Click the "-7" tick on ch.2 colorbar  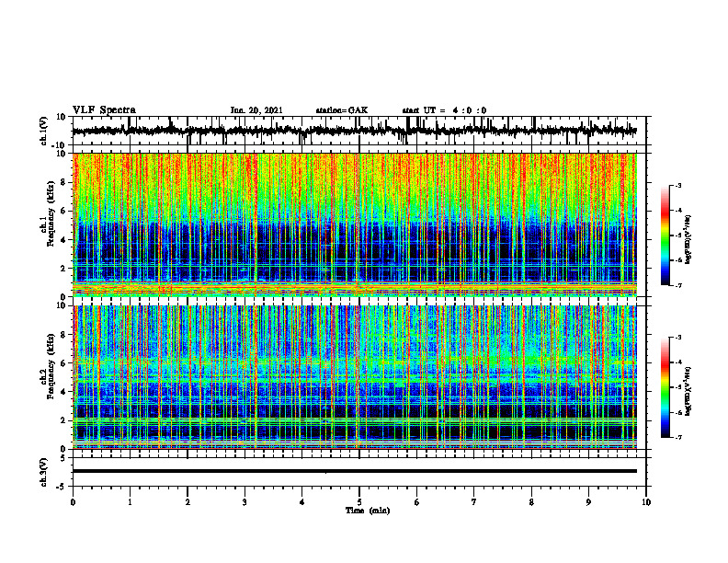pos(677,437)
